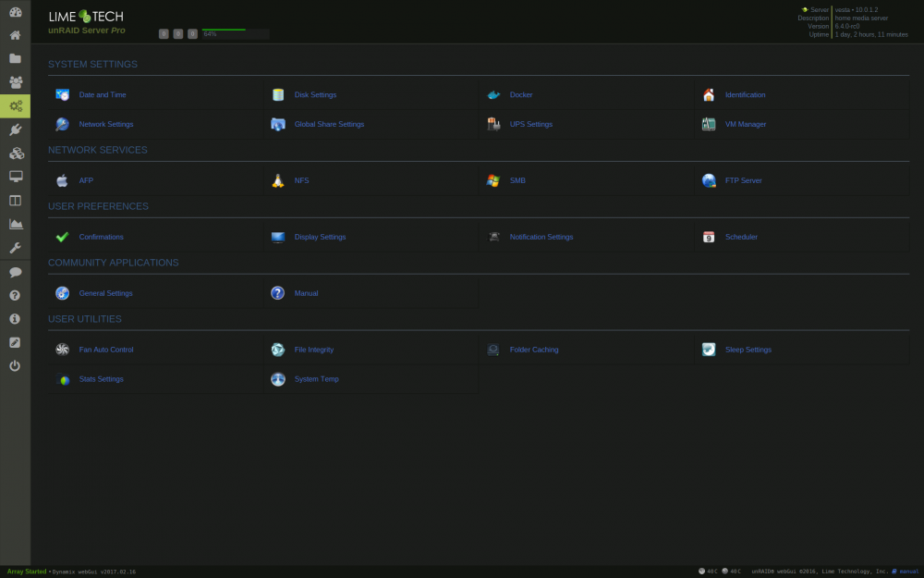
Task: Click the "home media server" description text
Action: pyautogui.click(x=861, y=18)
